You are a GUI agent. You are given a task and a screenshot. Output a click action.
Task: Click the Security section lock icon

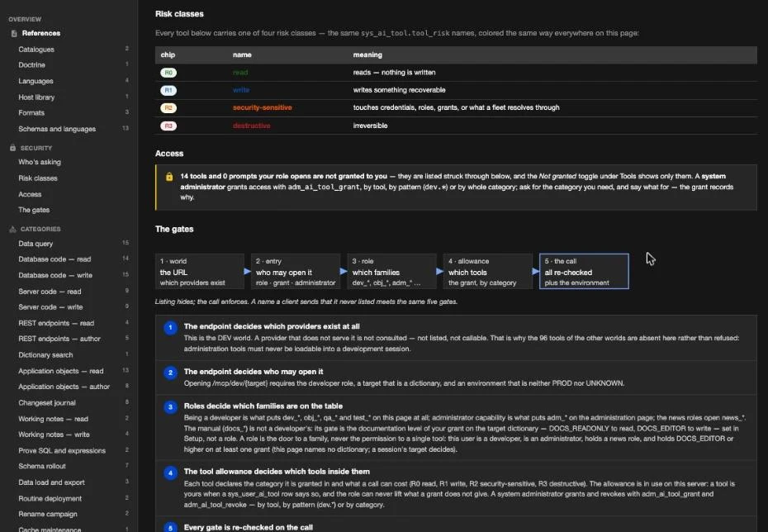point(12,148)
